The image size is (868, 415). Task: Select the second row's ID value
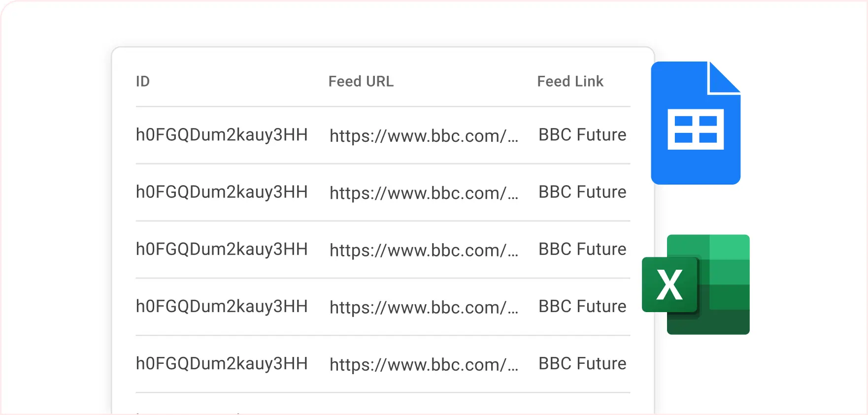click(x=222, y=192)
